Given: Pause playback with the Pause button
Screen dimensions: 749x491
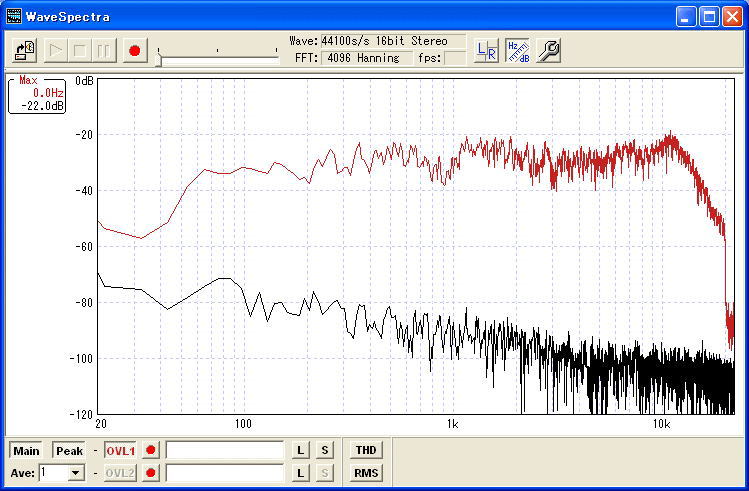Looking at the screenshot, I should [104, 50].
